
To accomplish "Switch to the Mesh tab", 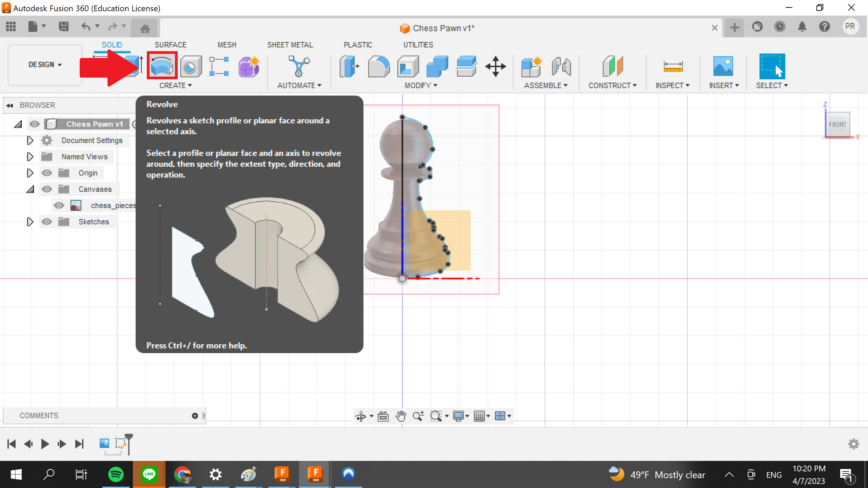I will tap(226, 45).
